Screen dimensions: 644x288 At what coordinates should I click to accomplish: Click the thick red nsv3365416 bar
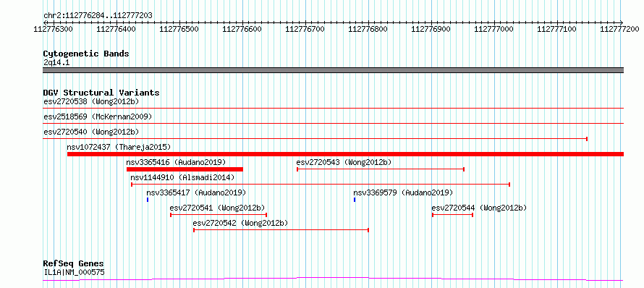(x=185, y=169)
